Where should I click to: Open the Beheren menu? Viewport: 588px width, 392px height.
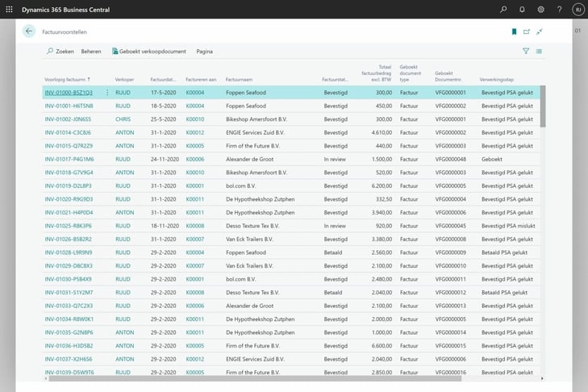point(91,52)
